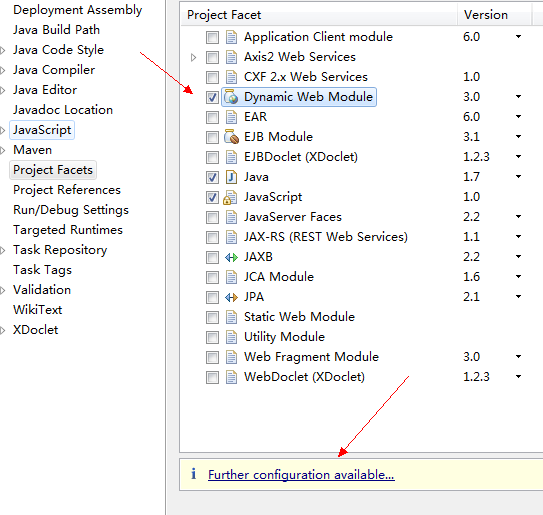Click the Dynamic Web Module globe icon
This screenshot has height=515, width=543.
(x=231, y=97)
